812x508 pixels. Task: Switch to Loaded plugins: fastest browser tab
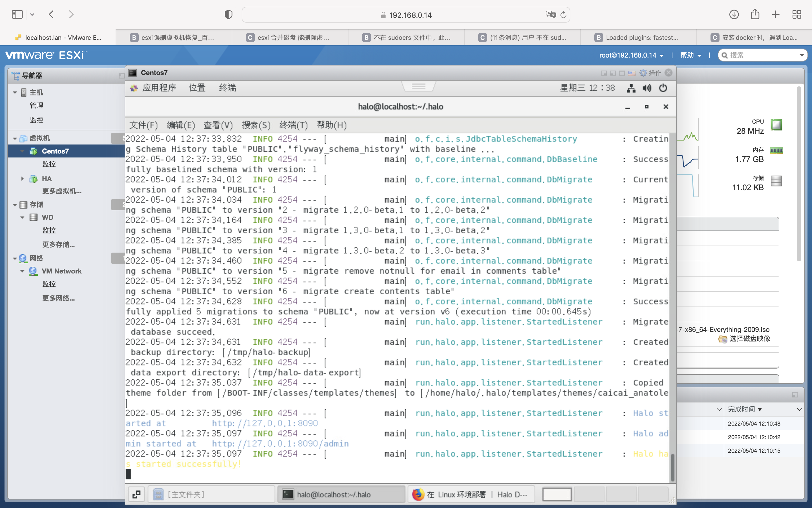coord(638,37)
